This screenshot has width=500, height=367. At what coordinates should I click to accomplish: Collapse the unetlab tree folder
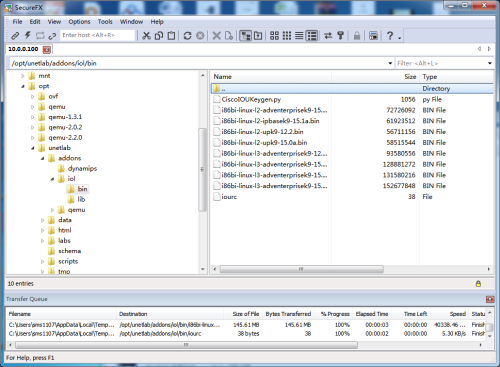33,148
